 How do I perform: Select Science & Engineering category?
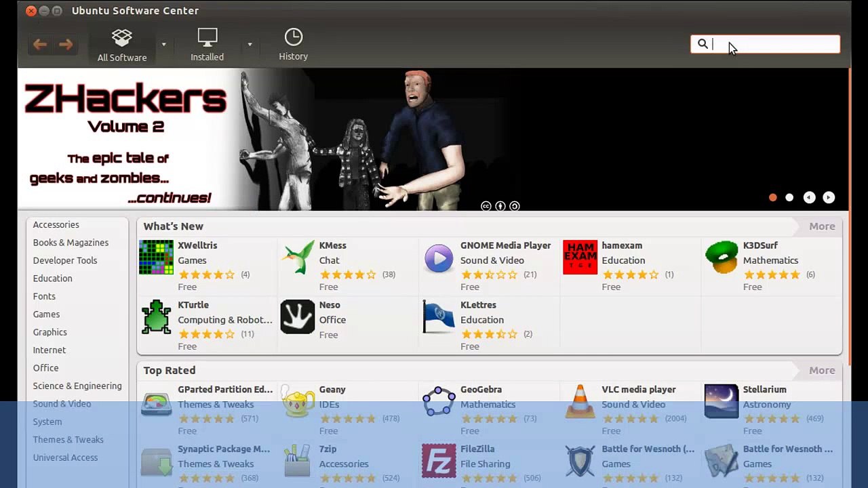pyautogui.click(x=77, y=386)
